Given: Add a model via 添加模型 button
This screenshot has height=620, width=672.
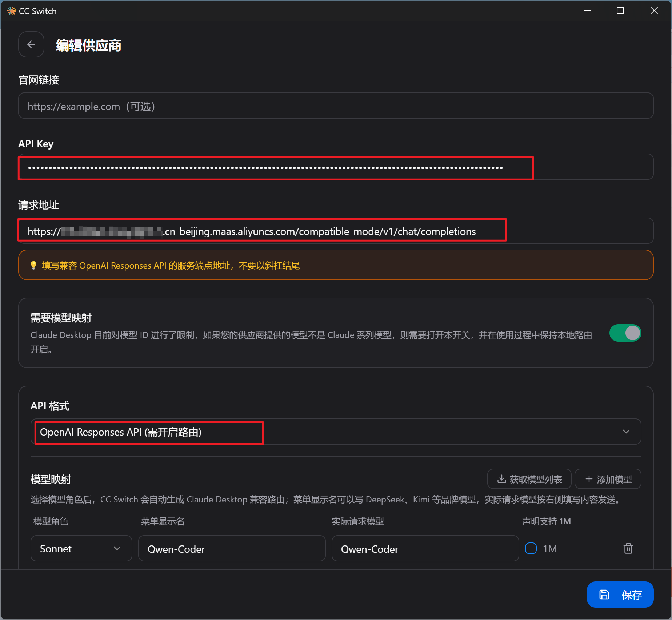Looking at the screenshot, I should 608,479.
